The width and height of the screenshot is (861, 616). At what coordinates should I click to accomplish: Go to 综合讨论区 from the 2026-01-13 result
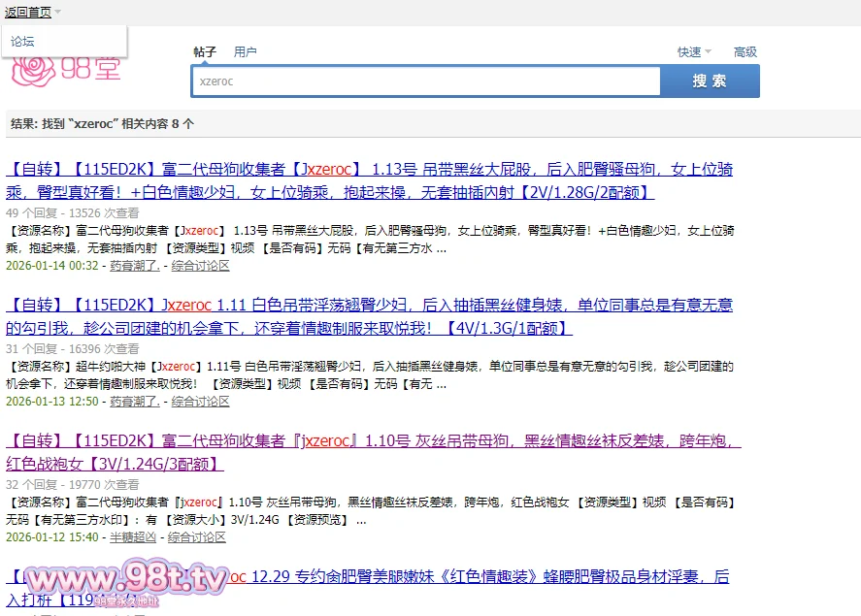pos(201,401)
